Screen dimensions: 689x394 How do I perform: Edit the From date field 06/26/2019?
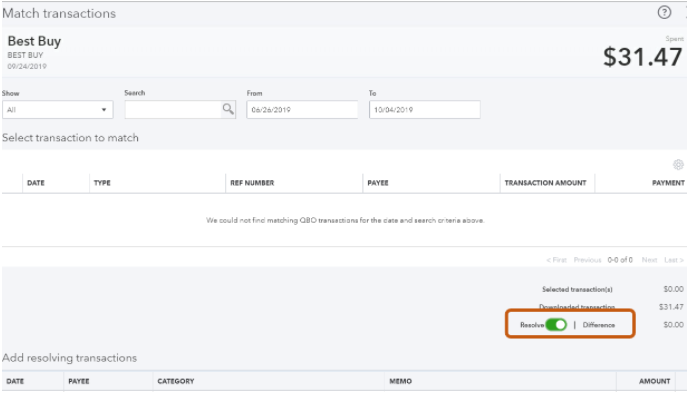pyautogui.click(x=302, y=109)
